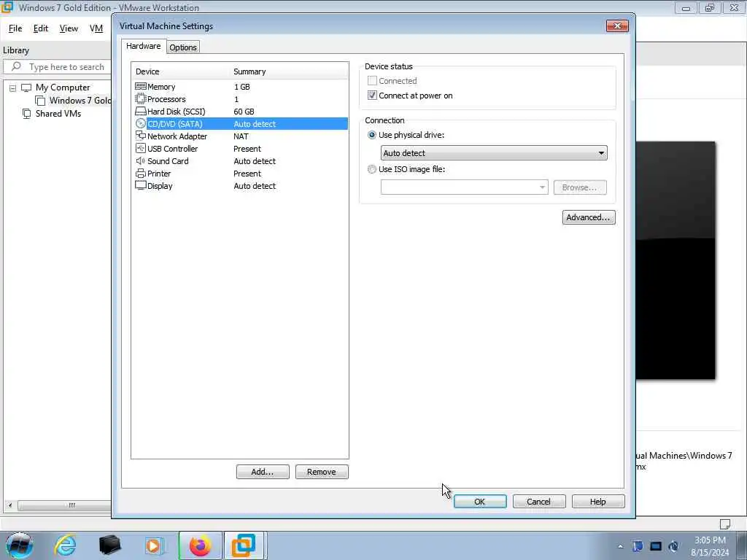Click the Advanced... button
Image resolution: width=747 pixels, height=560 pixels.
click(x=589, y=217)
